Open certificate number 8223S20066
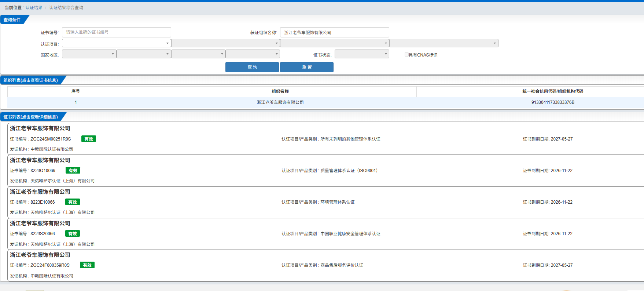This screenshot has height=291, width=644. (43, 234)
